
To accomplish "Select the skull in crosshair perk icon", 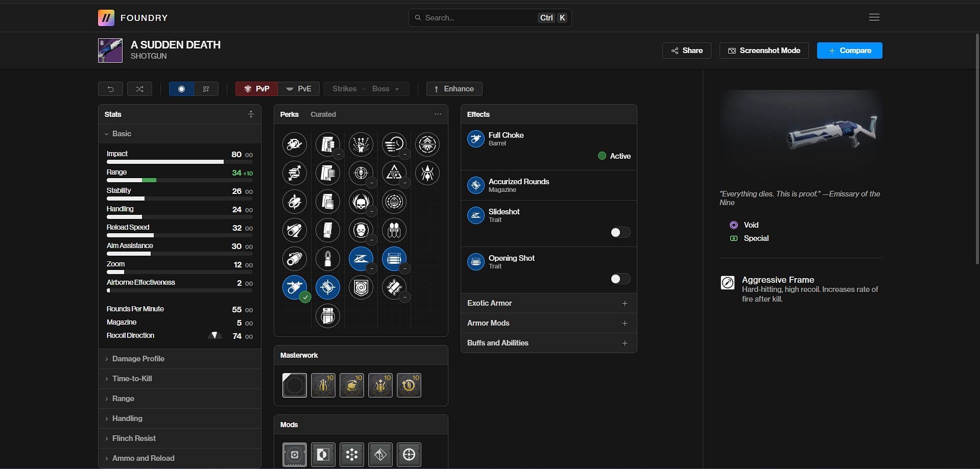I will [361, 173].
